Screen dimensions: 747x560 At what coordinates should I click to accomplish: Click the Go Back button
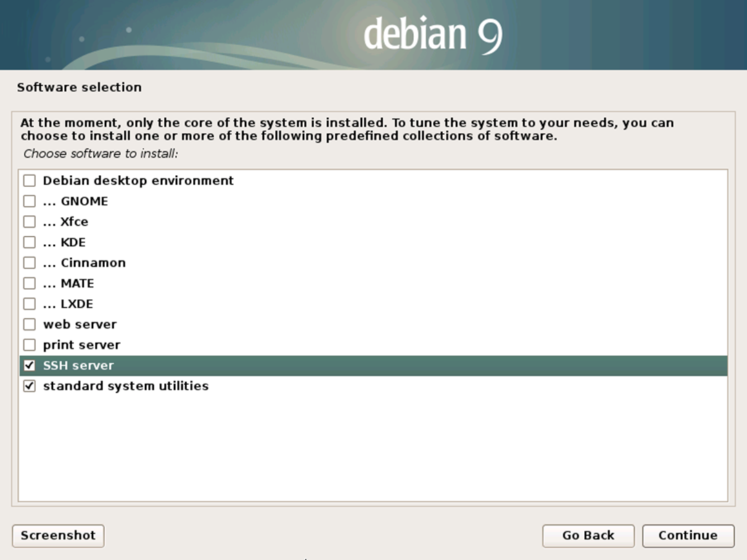point(588,535)
